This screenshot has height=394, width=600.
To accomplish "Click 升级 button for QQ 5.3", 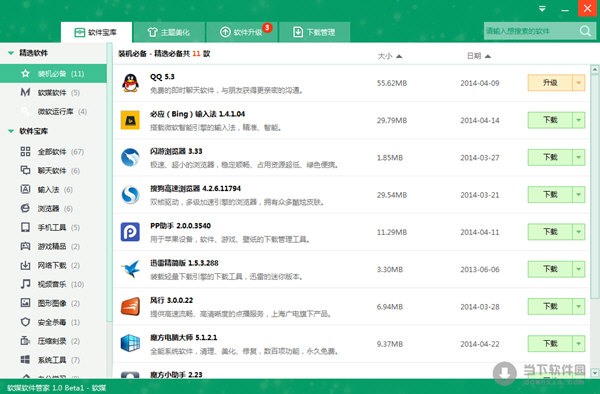I will coord(550,83).
